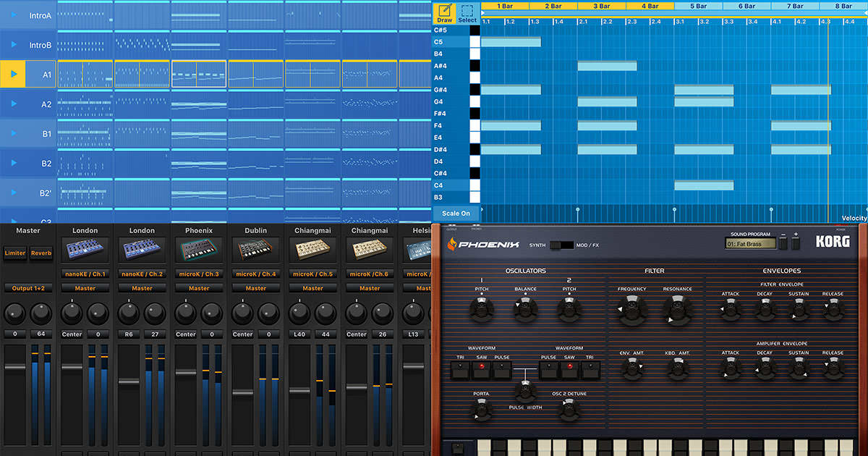Viewport: 868px width, 456px height.
Task: Open Master output routing on Dublin strip
Action: [x=255, y=288]
